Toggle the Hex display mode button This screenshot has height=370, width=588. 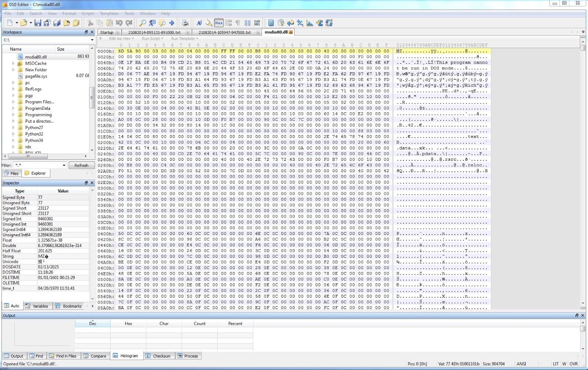click(219, 22)
